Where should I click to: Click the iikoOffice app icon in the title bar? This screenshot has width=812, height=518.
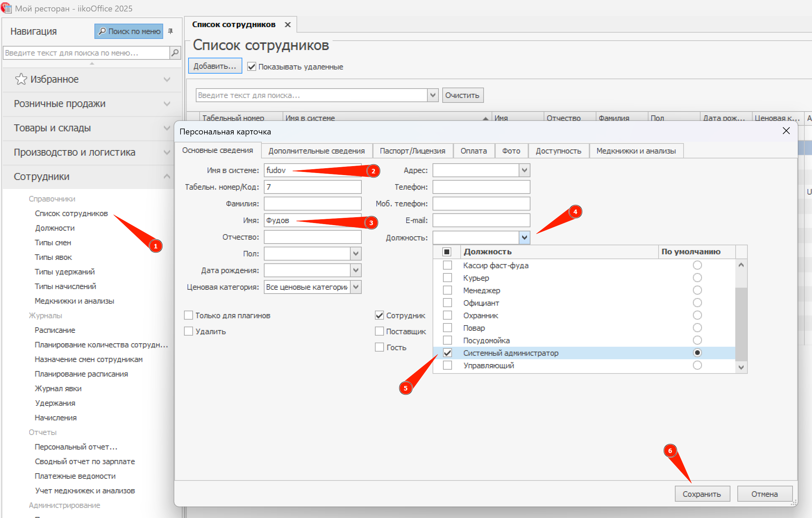point(6,8)
